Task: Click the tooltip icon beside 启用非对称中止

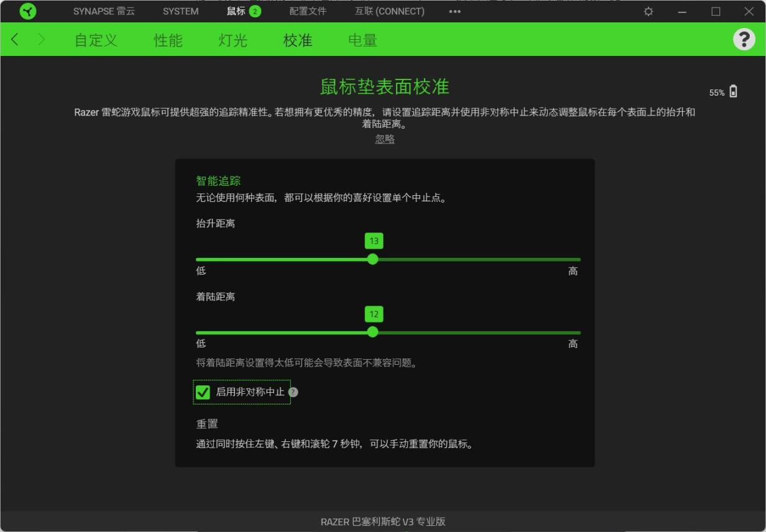Action: (293, 392)
